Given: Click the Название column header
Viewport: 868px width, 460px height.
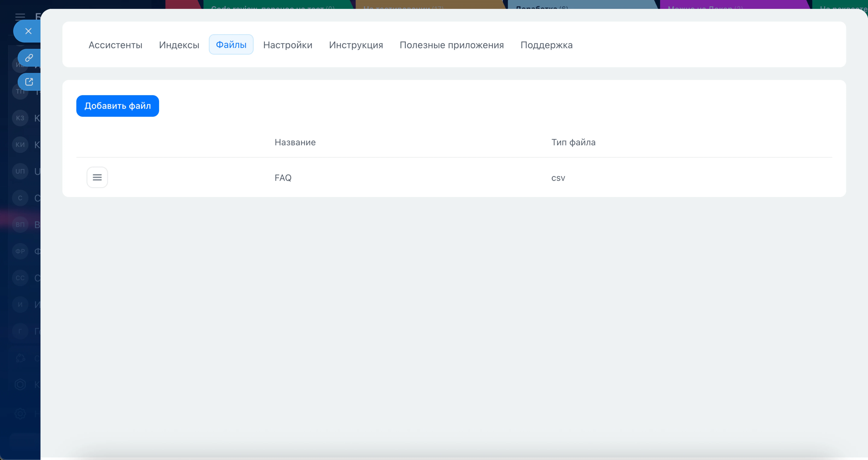Looking at the screenshot, I should 295,142.
